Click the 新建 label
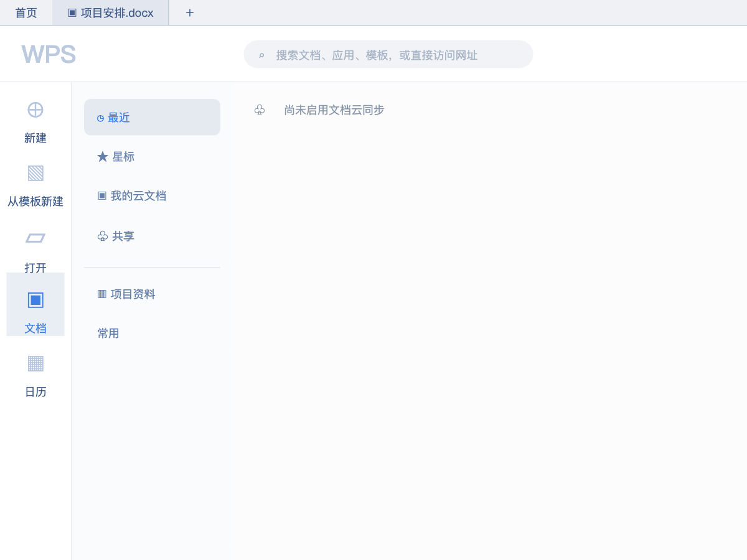The image size is (747, 560). click(x=35, y=138)
